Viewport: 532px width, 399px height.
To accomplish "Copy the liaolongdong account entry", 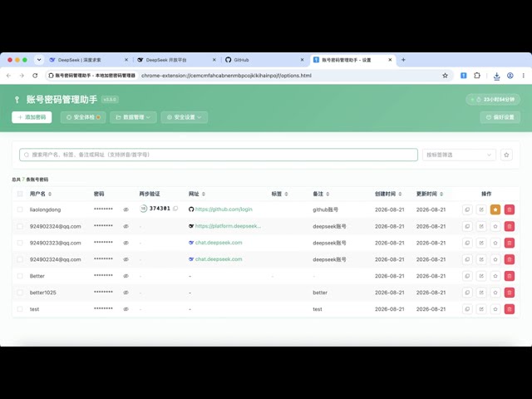I will (x=467, y=209).
